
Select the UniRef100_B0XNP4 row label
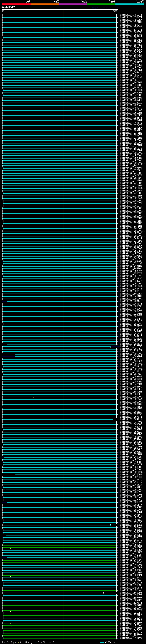point(131,575)
